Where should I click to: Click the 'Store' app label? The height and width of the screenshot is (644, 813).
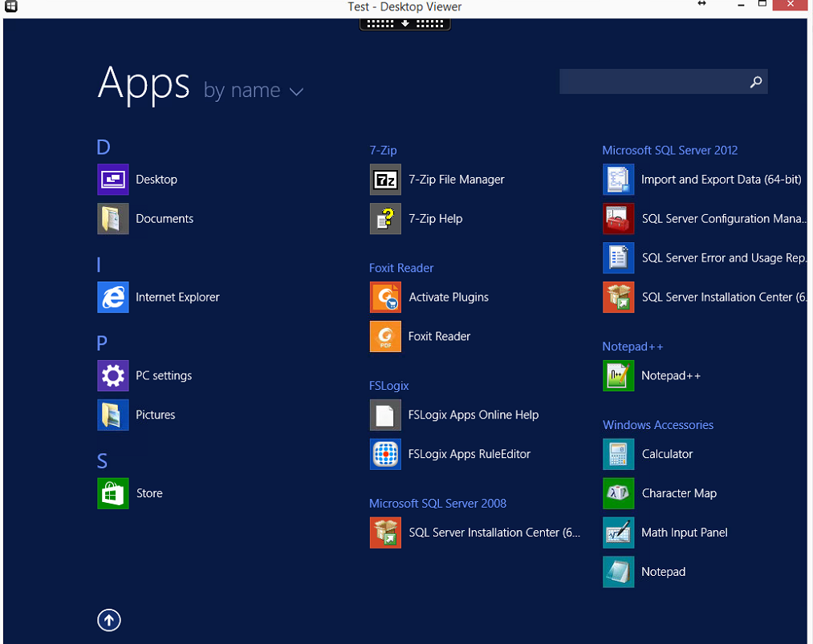pyautogui.click(x=149, y=493)
